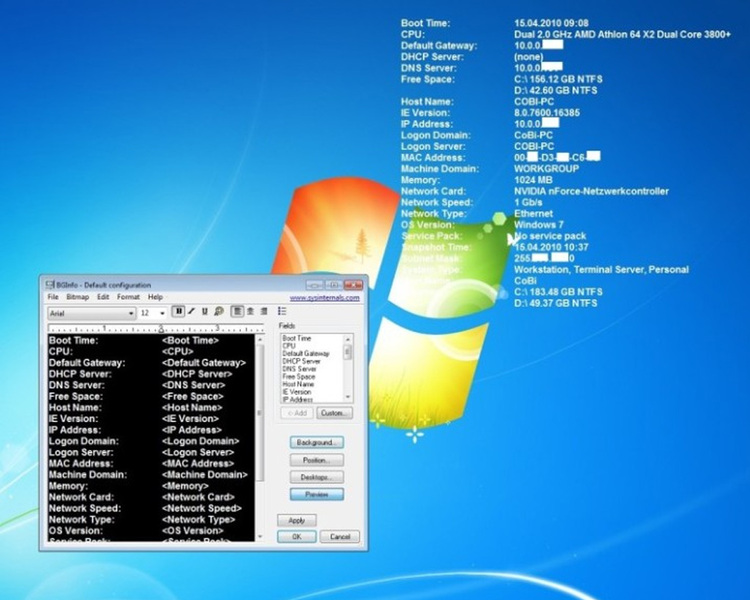Align text left in BGInfo editor
The width and height of the screenshot is (750, 600).
(x=237, y=312)
